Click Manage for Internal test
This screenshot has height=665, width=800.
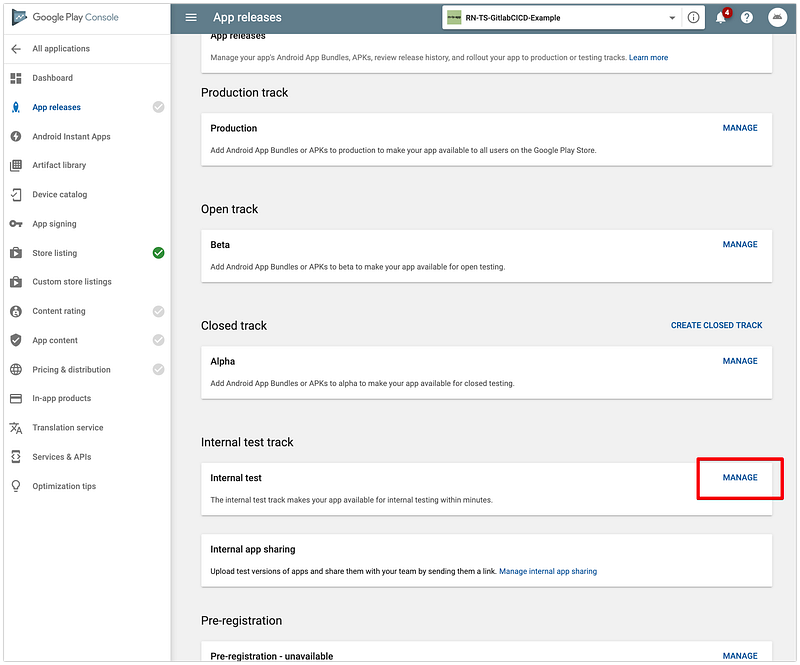pyautogui.click(x=740, y=478)
